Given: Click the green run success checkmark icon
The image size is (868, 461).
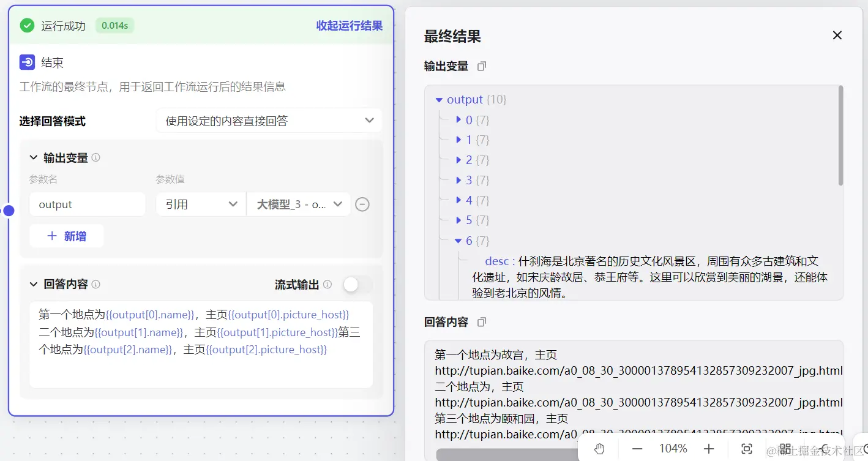Looking at the screenshot, I should coord(27,25).
